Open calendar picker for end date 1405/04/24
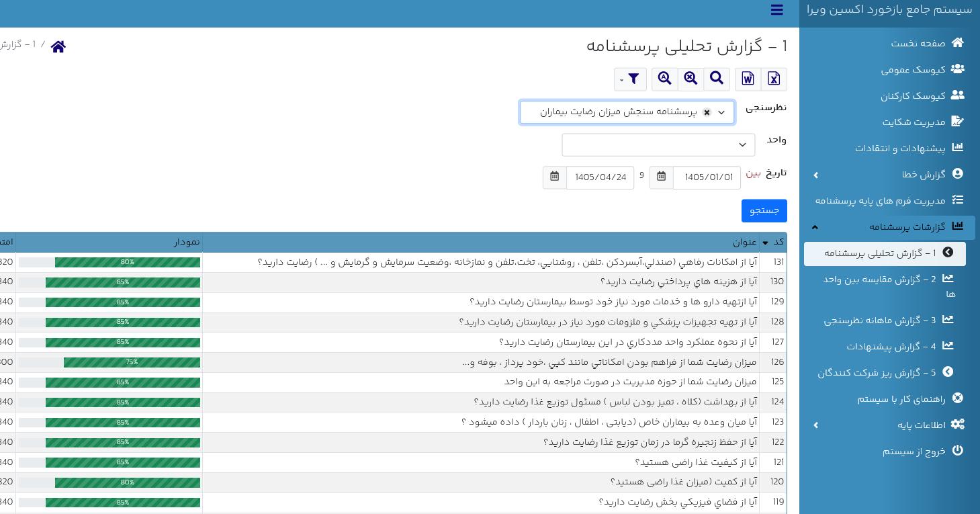Image resolution: width=980 pixels, height=514 pixels. click(555, 177)
